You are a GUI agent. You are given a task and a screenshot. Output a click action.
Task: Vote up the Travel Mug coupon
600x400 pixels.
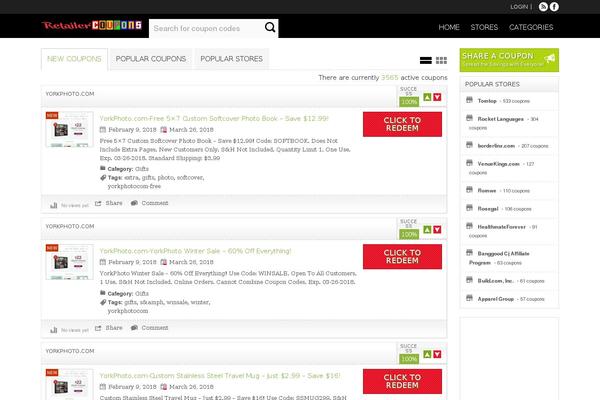[427, 354]
